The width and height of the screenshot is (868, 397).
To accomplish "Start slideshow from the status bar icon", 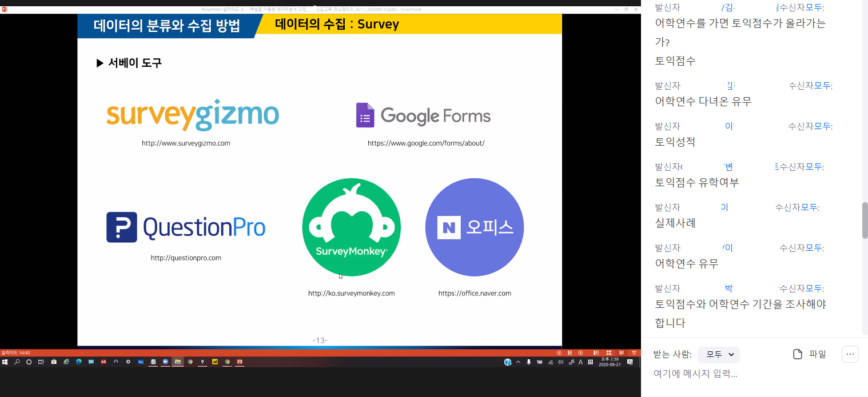I will (x=634, y=352).
